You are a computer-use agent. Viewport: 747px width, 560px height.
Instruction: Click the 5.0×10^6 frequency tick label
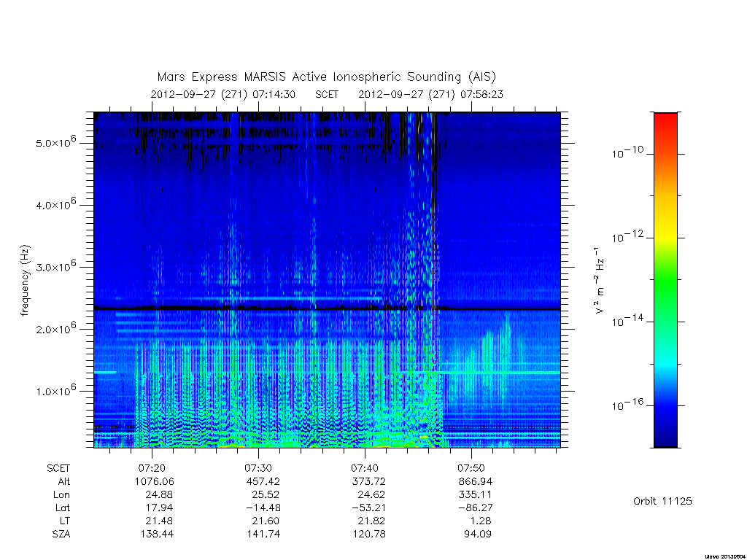55,141
